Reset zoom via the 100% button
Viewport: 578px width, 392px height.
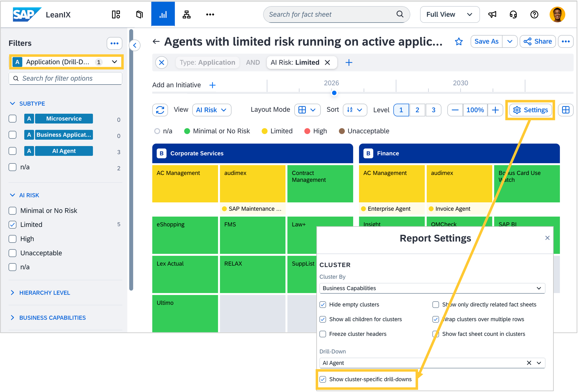(x=475, y=110)
